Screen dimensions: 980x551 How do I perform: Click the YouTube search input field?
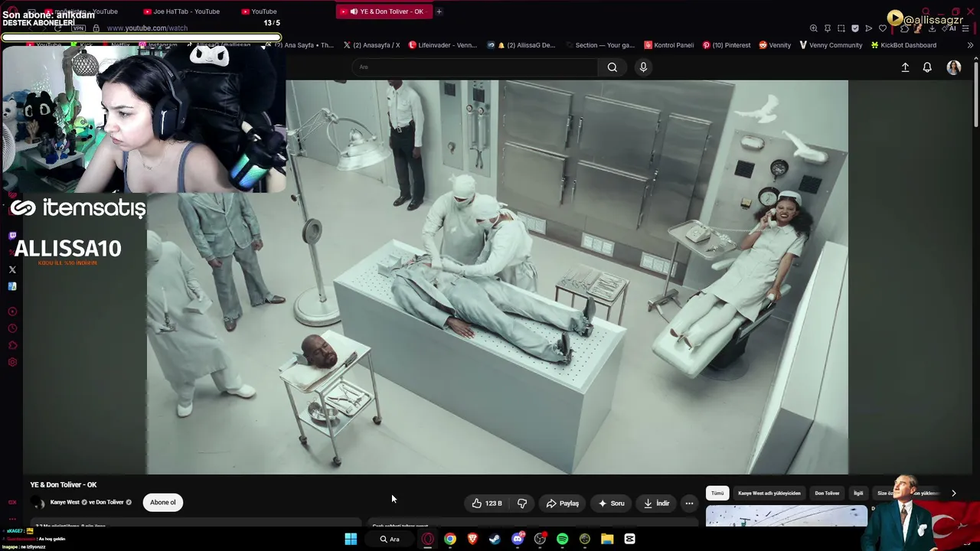click(x=475, y=67)
